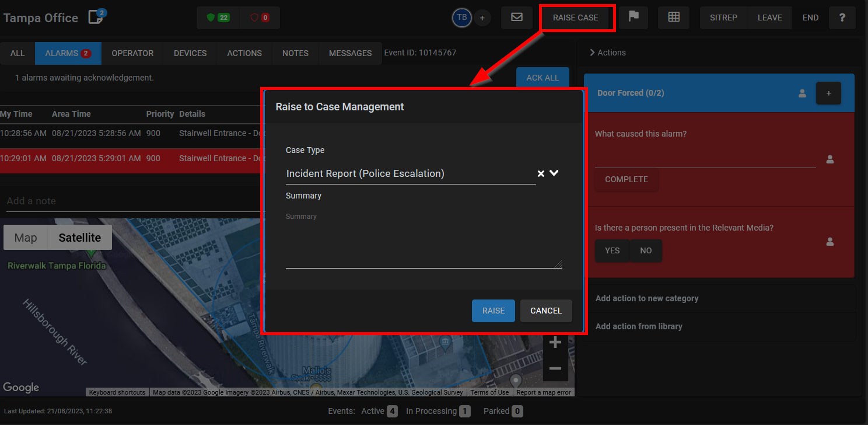Click the Tampa Office site title
Screen dimensions: 868x425
coord(41,18)
